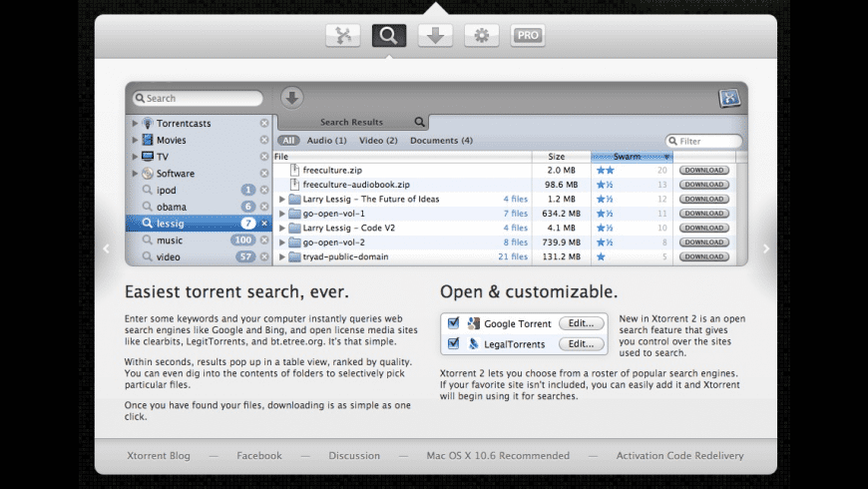This screenshot has width=868, height=489.
Task: Open the Facebook footer link
Action: click(x=259, y=455)
